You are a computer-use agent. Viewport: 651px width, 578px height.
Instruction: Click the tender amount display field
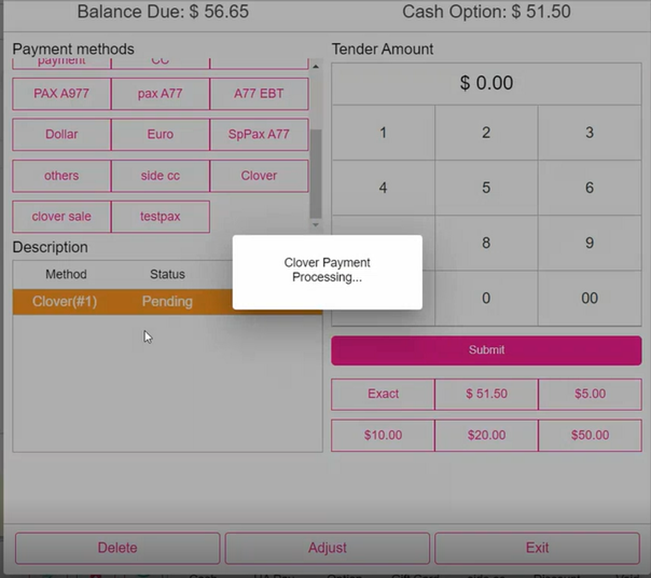point(486,84)
